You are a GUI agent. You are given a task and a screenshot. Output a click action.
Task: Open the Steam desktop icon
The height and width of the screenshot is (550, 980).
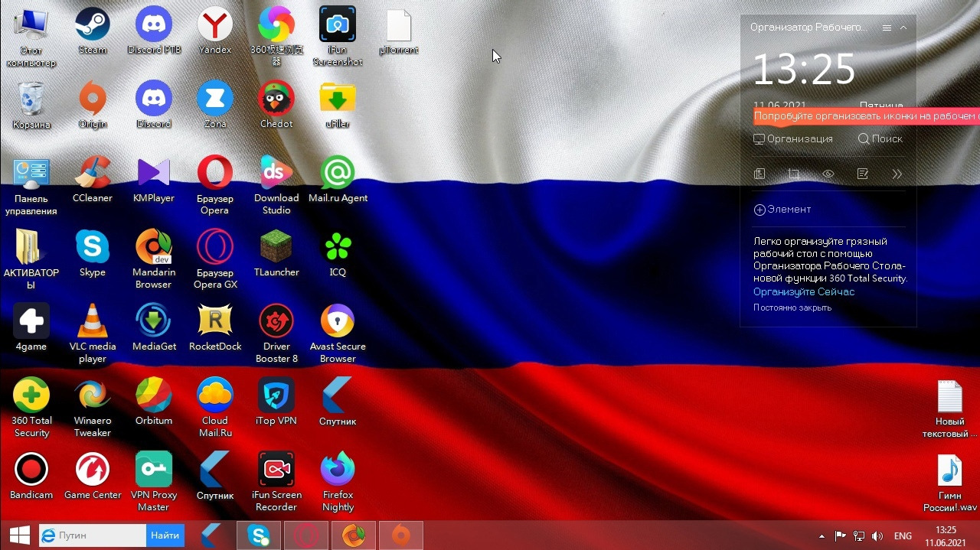tap(93, 31)
